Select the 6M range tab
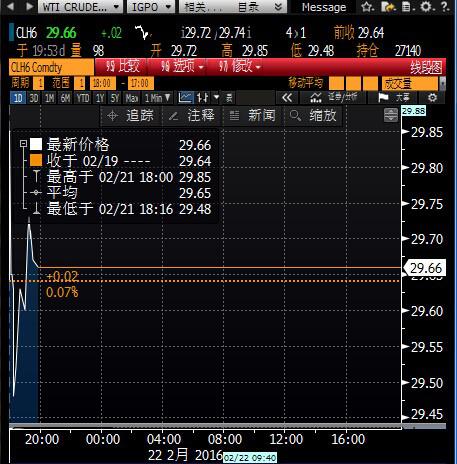The width and height of the screenshot is (457, 464). click(65, 98)
